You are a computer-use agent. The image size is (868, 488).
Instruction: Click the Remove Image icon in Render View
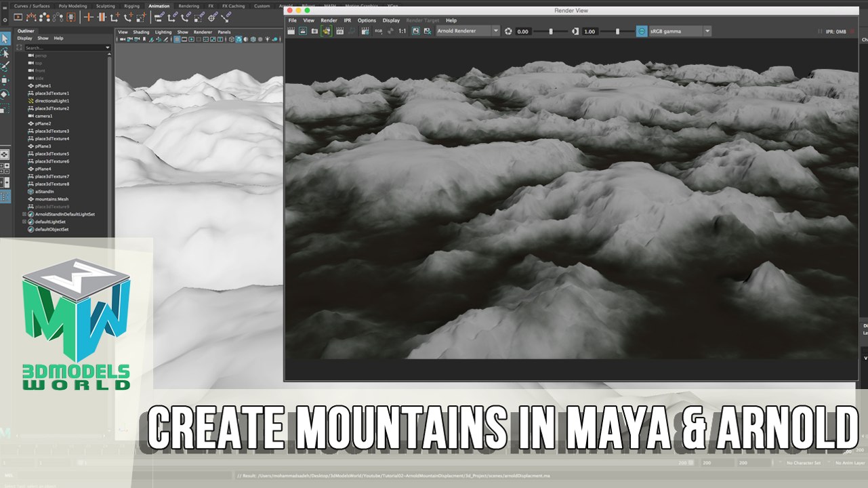tap(428, 31)
